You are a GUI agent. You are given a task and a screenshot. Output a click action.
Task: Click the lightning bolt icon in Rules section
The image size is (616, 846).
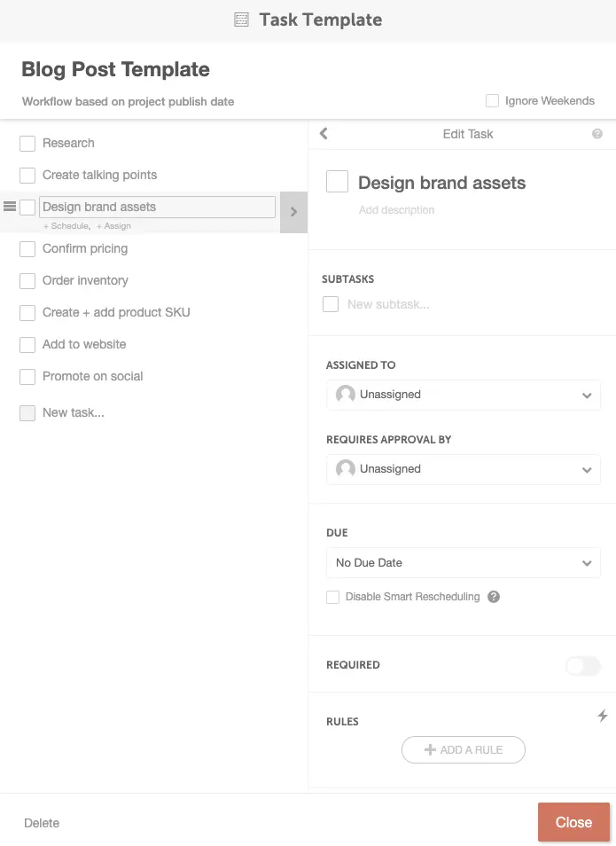tap(603, 716)
